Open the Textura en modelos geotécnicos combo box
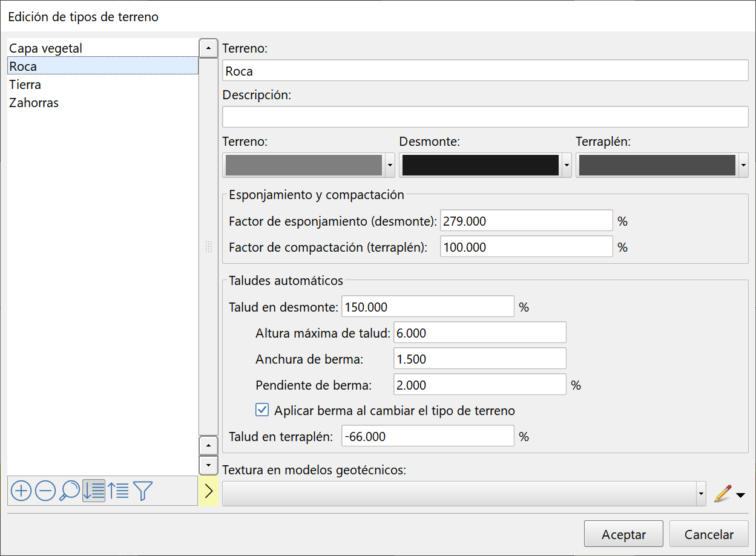 [701, 494]
